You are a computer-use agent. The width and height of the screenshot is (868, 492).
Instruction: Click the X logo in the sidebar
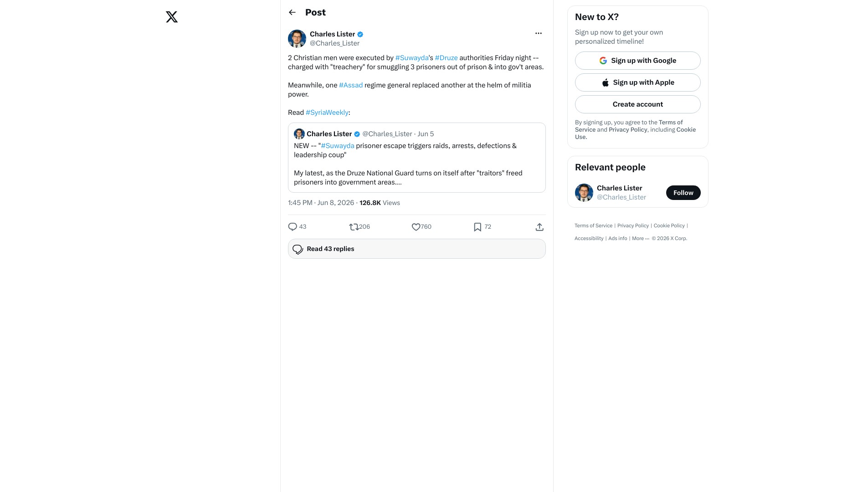[172, 17]
